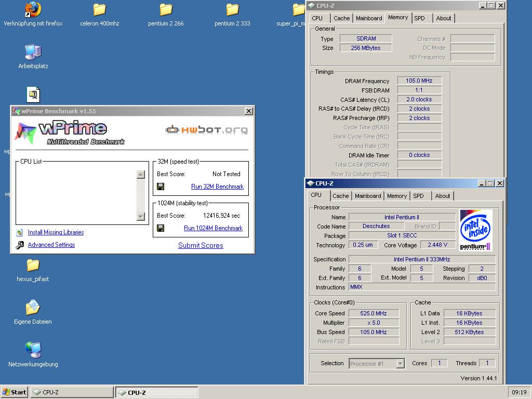532x399 pixels.
Task: Open the Processor #1 Selection dropdown
Action: (401, 364)
